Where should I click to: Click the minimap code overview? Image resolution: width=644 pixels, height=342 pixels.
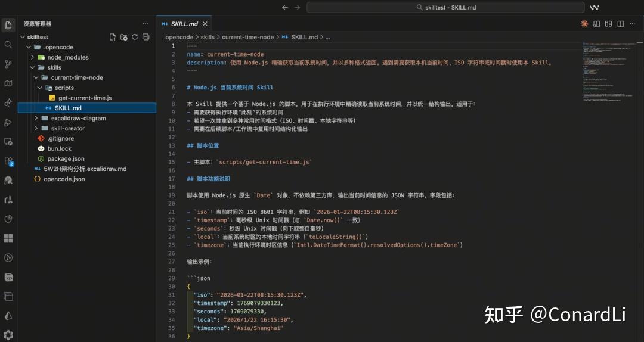point(609,72)
